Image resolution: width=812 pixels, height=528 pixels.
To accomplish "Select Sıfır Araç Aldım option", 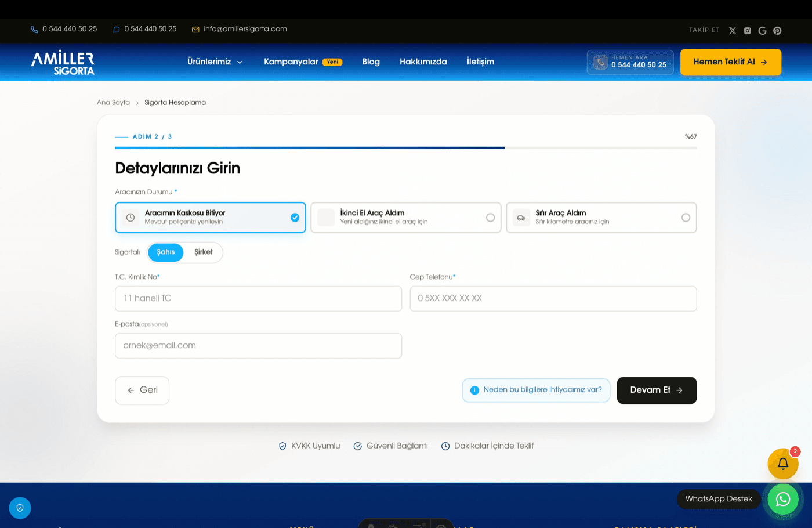I will click(x=601, y=218).
